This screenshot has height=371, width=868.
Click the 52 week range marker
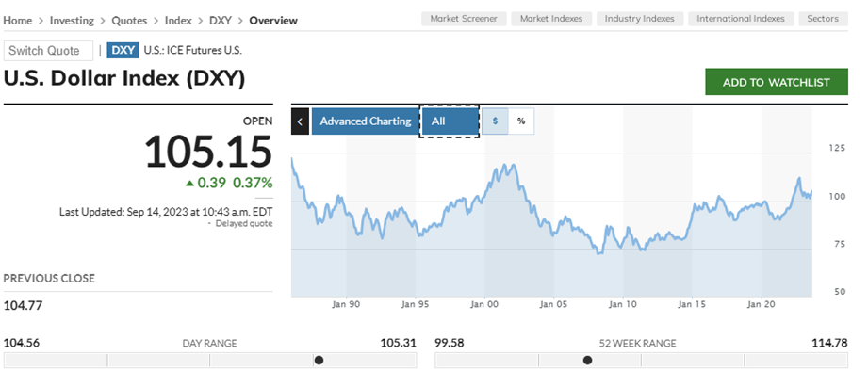[x=587, y=361]
